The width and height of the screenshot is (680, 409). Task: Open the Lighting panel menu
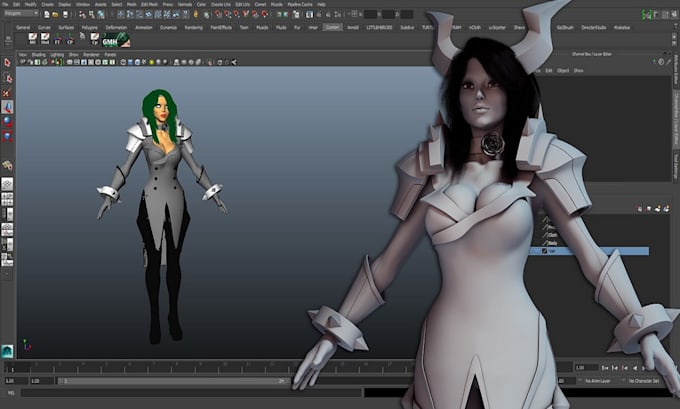pos(57,55)
